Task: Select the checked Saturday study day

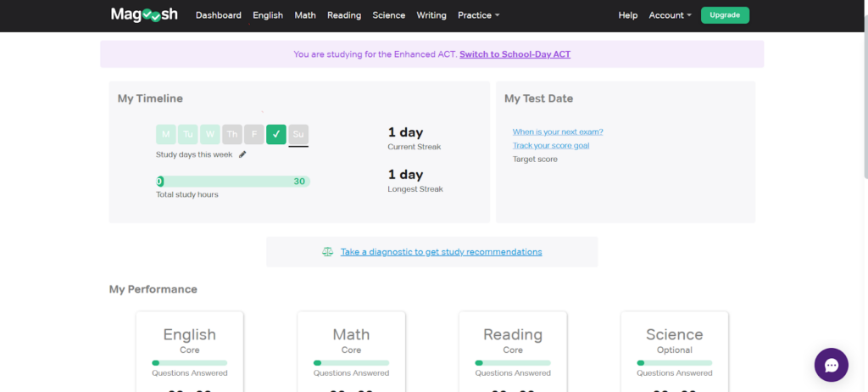Action: tap(275, 134)
